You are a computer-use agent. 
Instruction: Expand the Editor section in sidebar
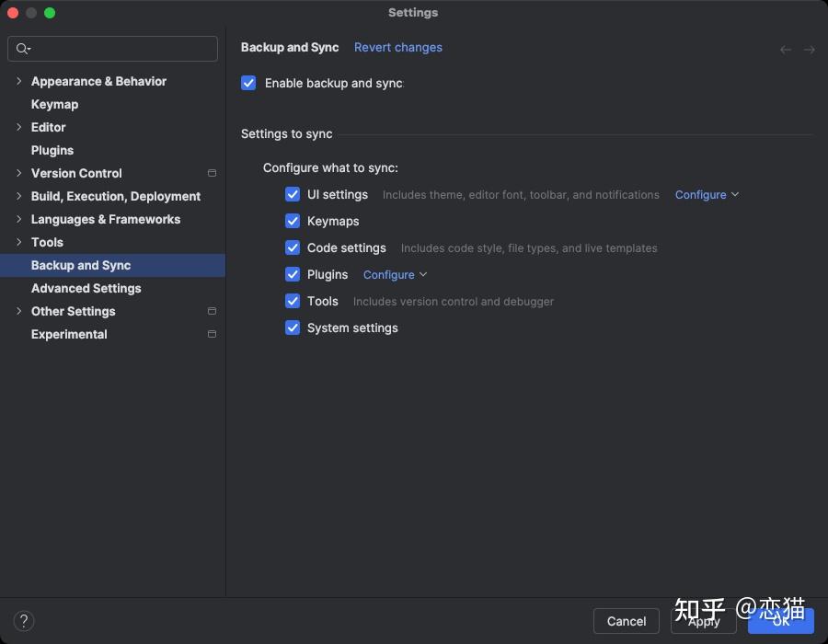pos(18,127)
